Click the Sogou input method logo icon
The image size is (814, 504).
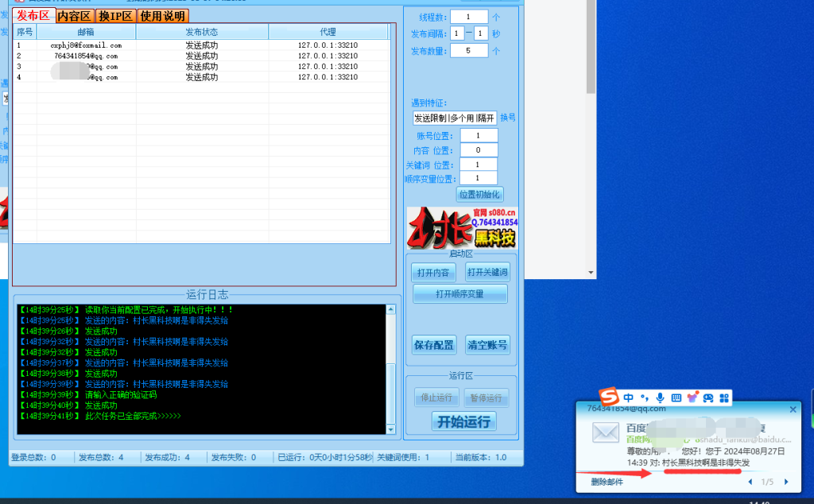click(x=609, y=397)
